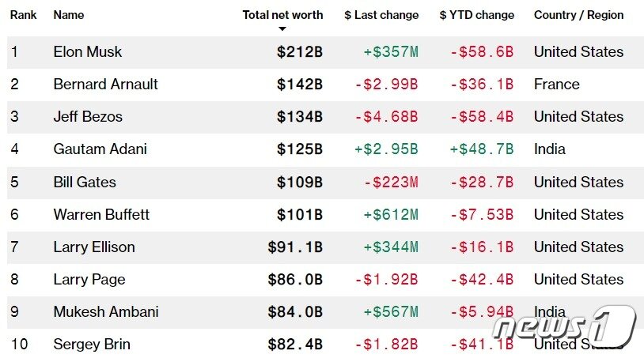Click the sort arrow under Total net worth
This screenshot has height=358, width=644.
click(282, 29)
